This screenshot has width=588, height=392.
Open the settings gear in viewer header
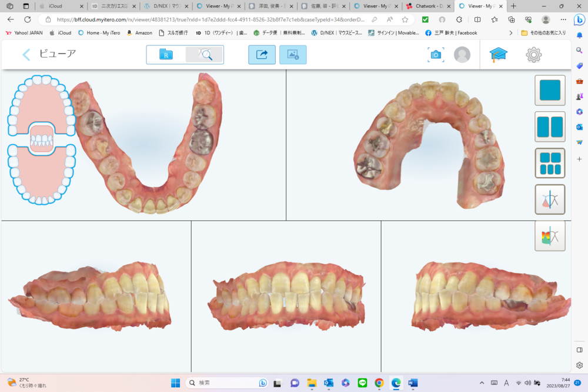click(x=533, y=55)
